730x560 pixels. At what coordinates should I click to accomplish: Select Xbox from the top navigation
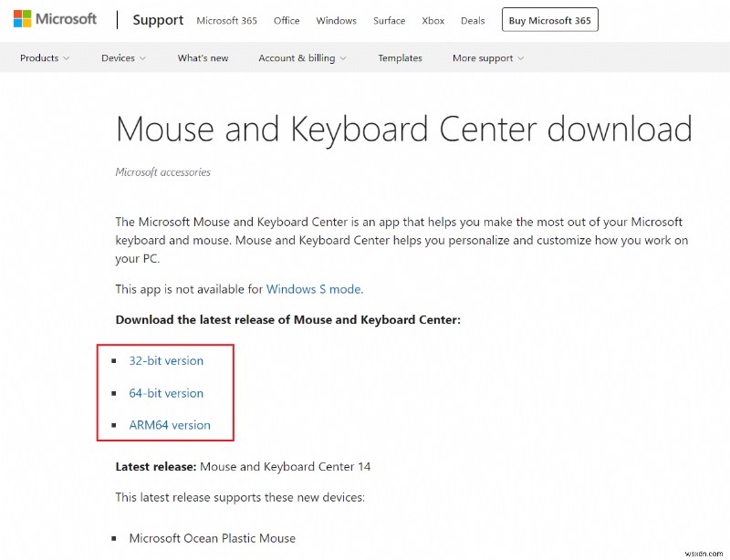click(433, 20)
